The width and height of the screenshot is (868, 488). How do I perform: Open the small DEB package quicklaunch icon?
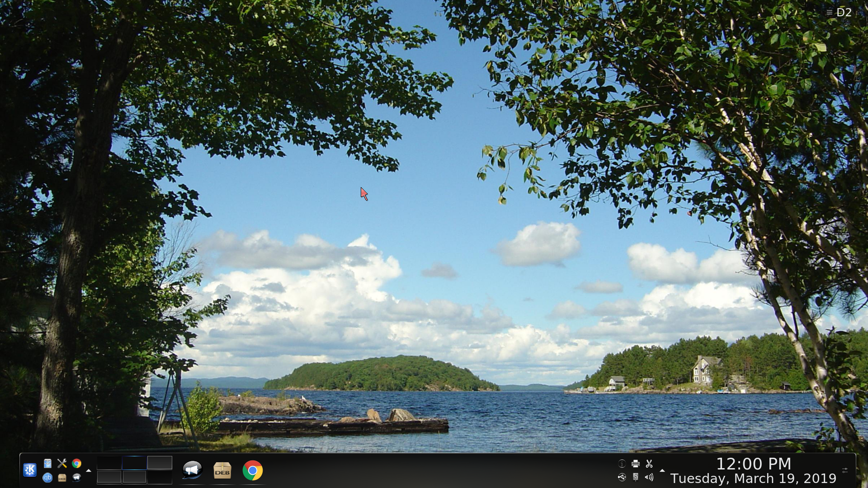pos(62,478)
